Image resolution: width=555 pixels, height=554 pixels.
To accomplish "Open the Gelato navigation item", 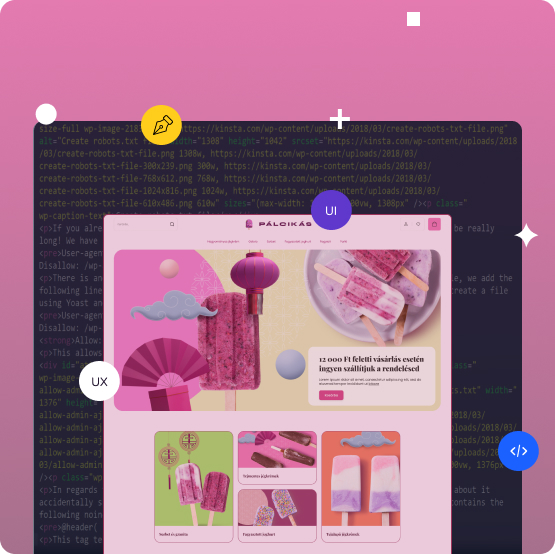I will pyautogui.click(x=253, y=241).
